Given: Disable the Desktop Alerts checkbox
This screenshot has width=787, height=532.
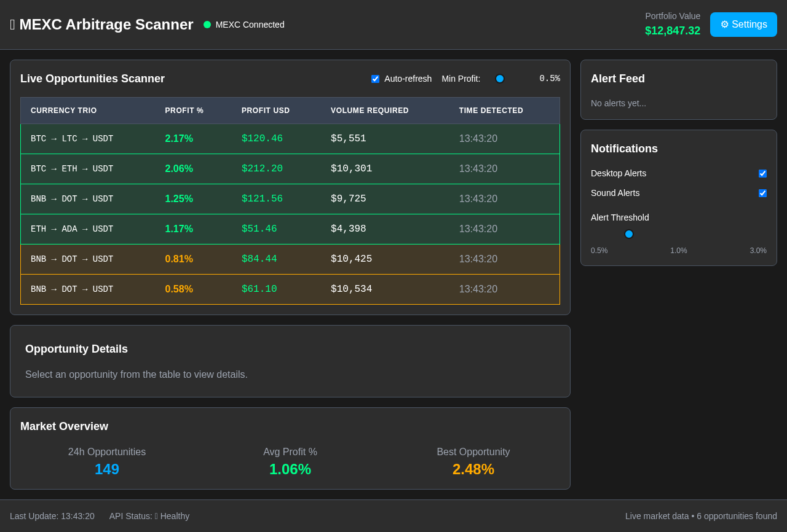Looking at the screenshot, I should (x=762, y=173).
